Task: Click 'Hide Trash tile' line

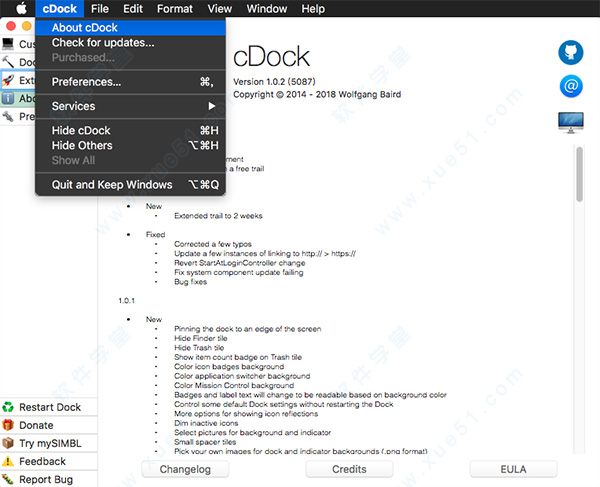Action: pos(199,348)
